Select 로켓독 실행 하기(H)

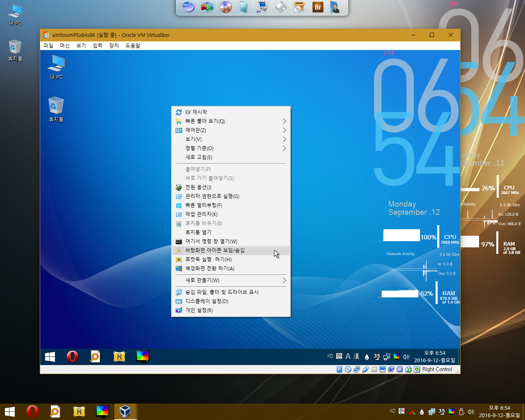pyautogui.click(x=231, y=259)
